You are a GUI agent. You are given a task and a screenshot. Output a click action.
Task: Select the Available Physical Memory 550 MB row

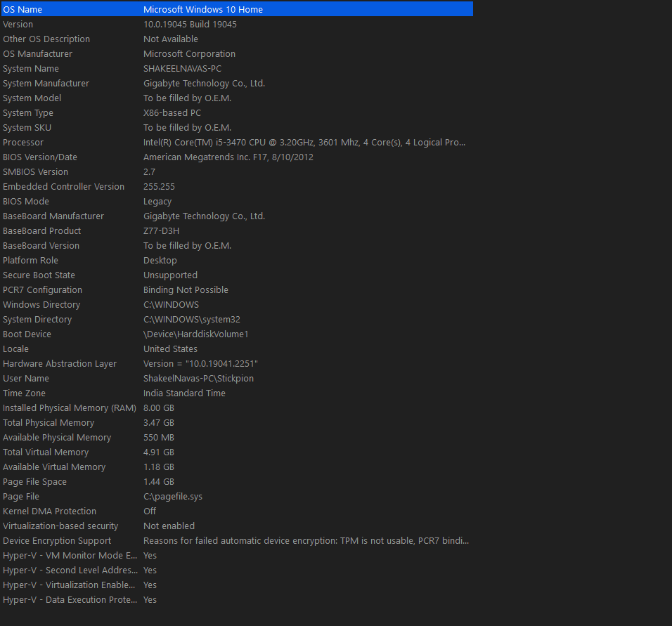pyautogui.click(x=237, y=438)
